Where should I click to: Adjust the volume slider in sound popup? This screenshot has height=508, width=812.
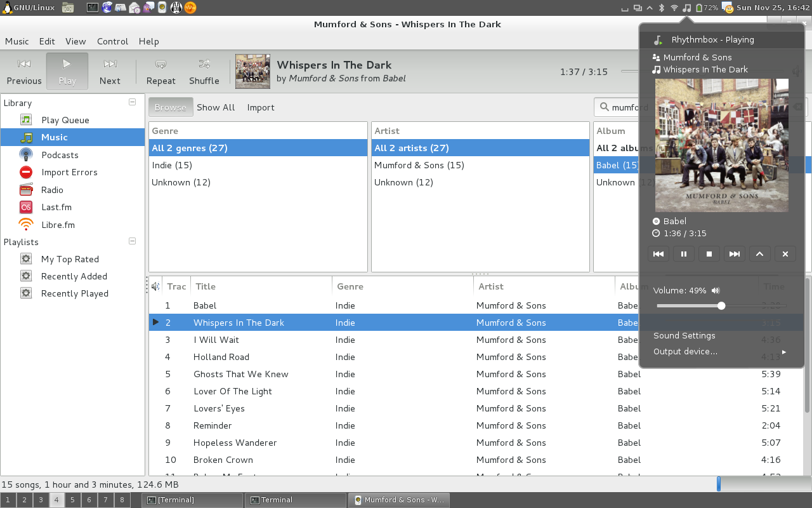click(x=721, y=305)
